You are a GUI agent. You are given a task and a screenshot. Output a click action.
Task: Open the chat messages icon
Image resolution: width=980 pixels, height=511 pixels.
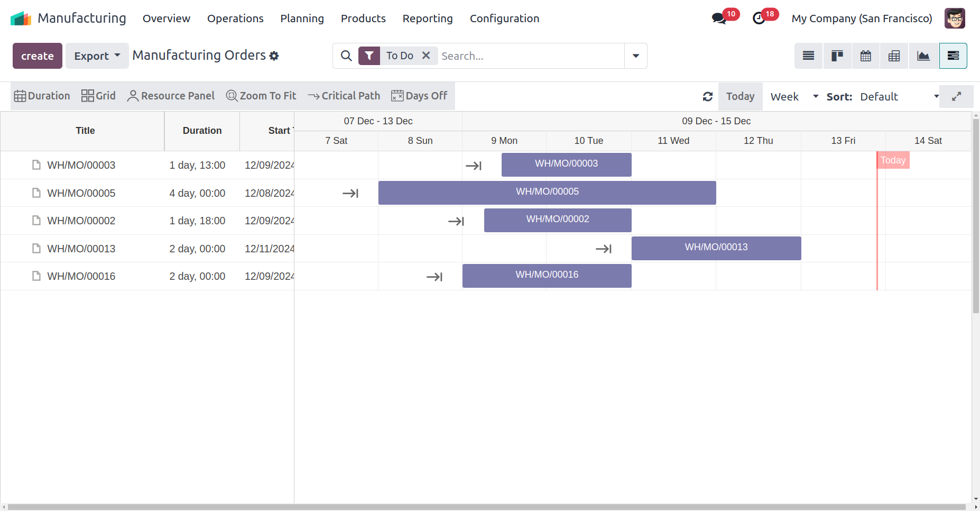click(718, 19)
